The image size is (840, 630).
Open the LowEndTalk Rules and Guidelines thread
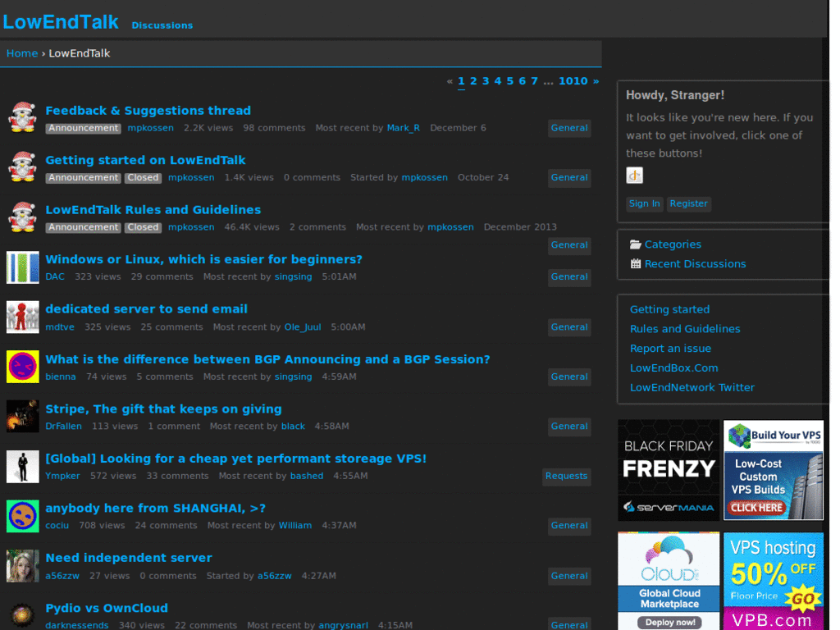tap(153, 209)
